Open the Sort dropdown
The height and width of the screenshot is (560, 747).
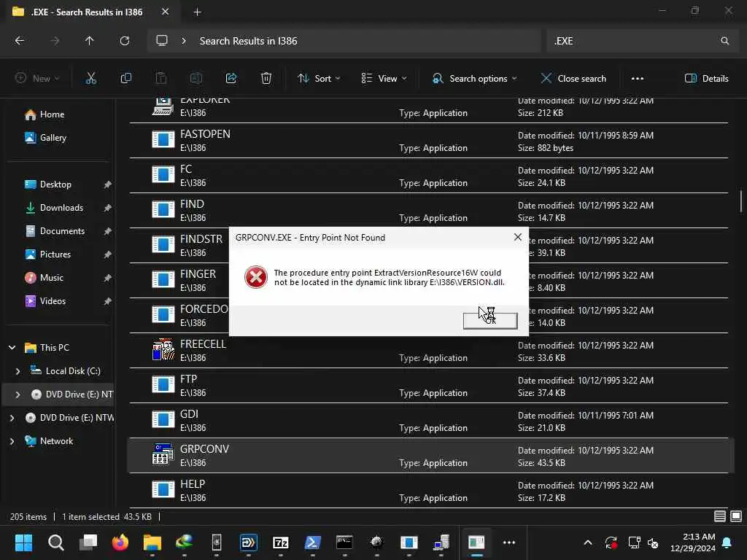coord(318,79)
